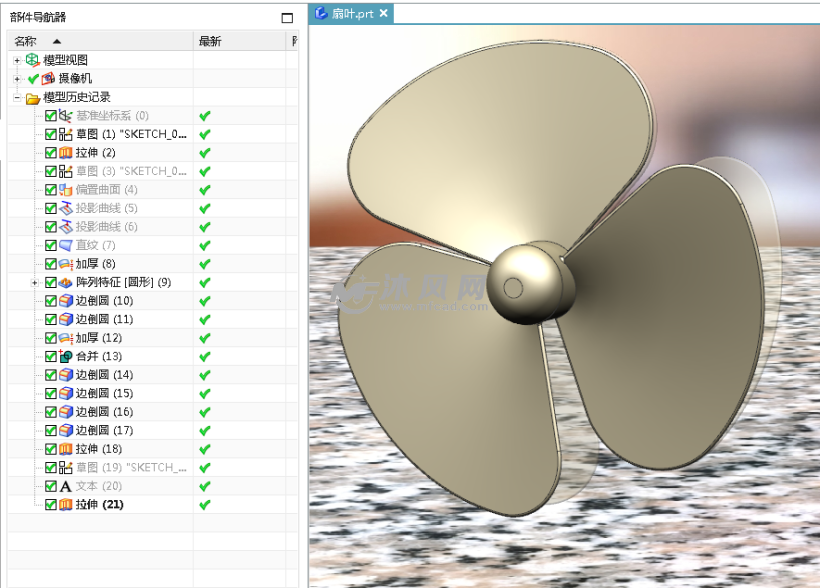820x588 pixels.
Task: Select the Text feature icon 文本 (20)
Action: coord(66,486)
